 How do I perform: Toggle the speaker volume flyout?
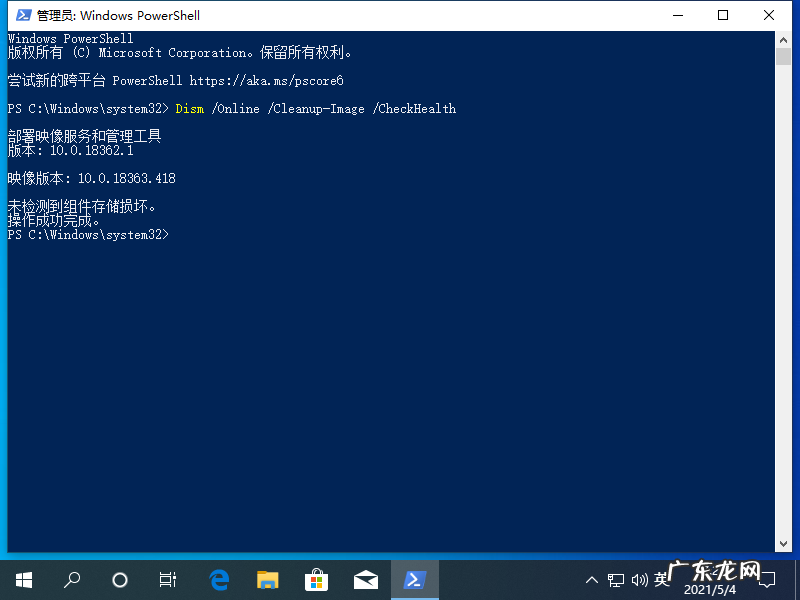pyautogui.click(x=640, y=579)
